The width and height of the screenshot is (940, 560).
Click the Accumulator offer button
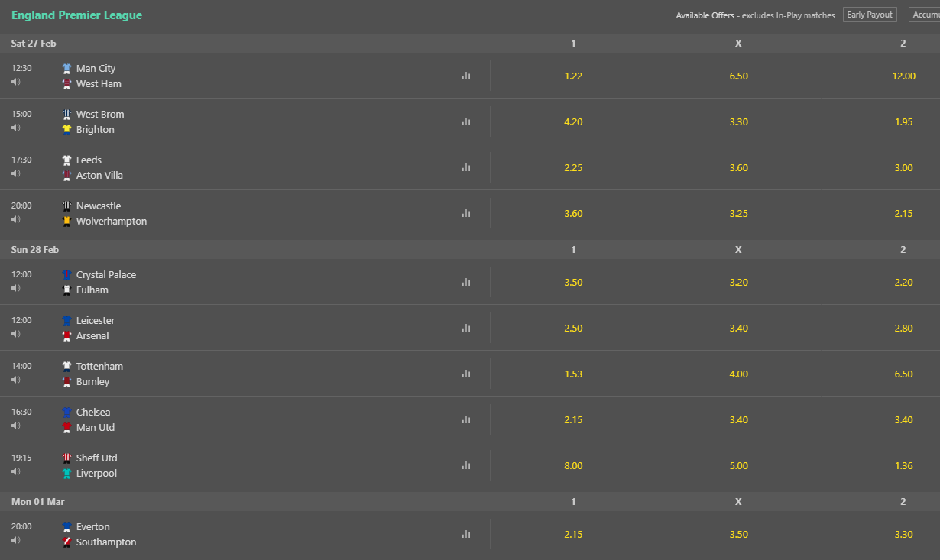[925, 15]
